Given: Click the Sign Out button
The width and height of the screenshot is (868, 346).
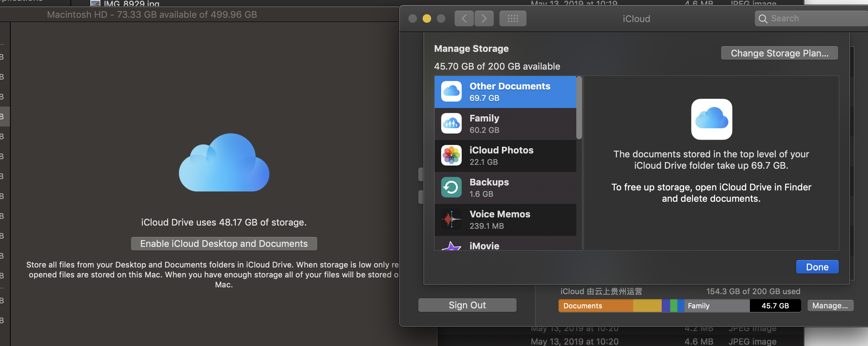Looking at the screenshot, I should coord(467,305).
